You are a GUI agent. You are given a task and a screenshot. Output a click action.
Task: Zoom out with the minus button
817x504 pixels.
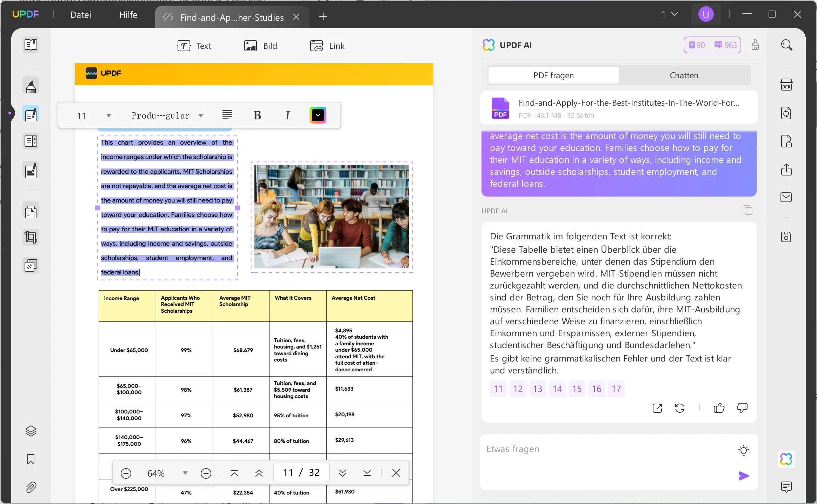tap(126, 473)
